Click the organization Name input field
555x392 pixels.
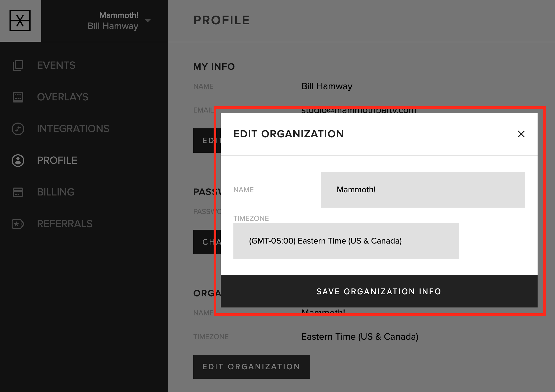423,190
